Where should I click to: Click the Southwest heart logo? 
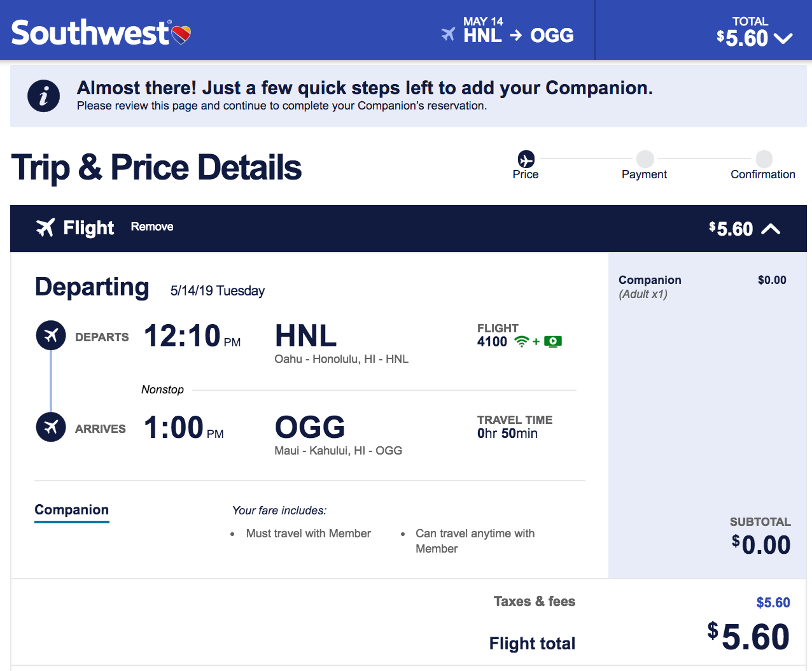181,35
